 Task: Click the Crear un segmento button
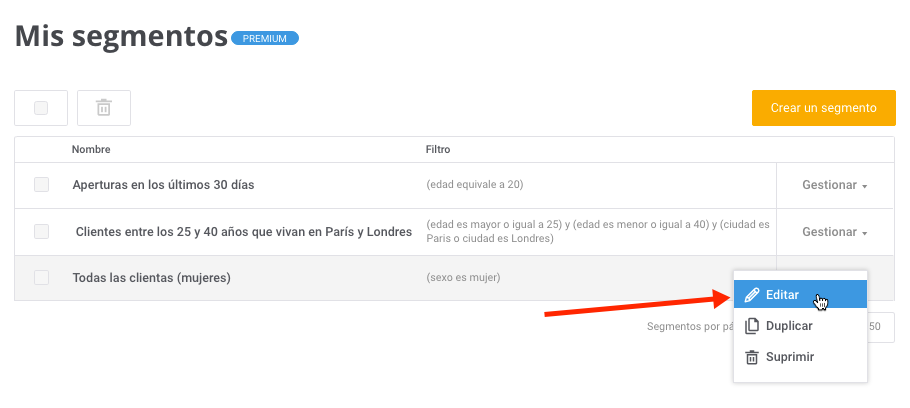(824, 108)
